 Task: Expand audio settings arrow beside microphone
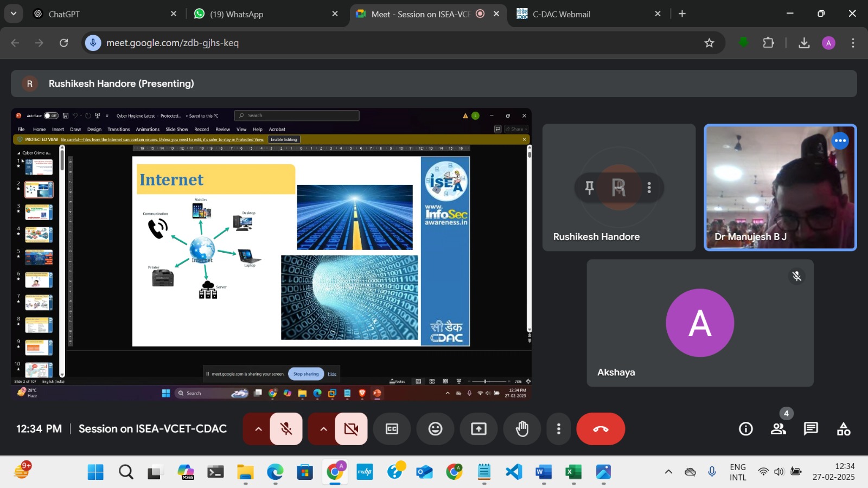coord(258,429)
